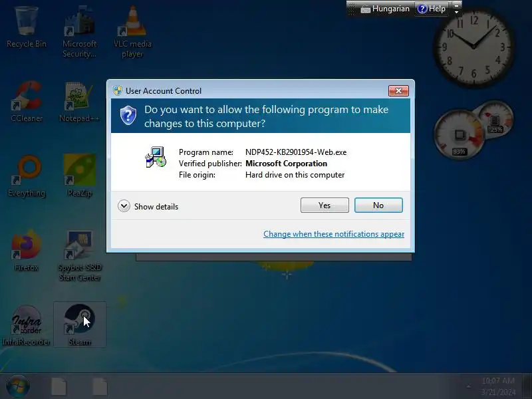Click 'Hard drive on this computer' text
This screenshot has height=399, width=532.
pyautogui.click(x=295, y=175)
